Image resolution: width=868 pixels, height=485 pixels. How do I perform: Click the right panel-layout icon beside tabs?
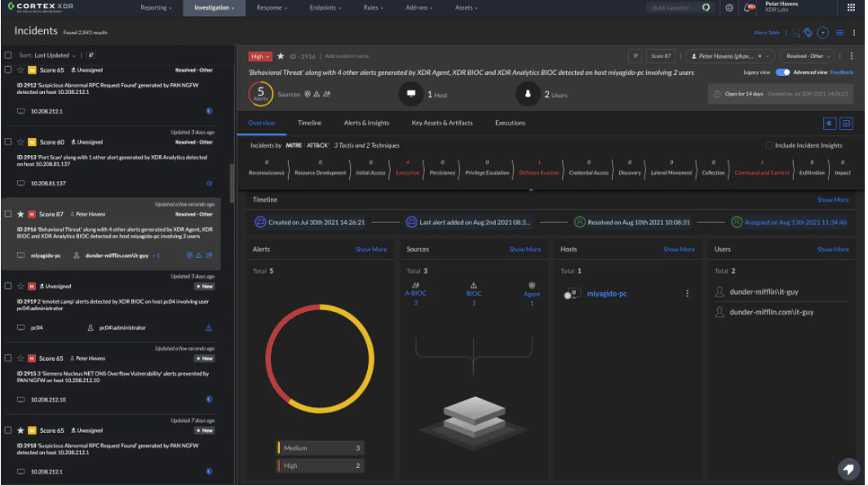[847, 123]
